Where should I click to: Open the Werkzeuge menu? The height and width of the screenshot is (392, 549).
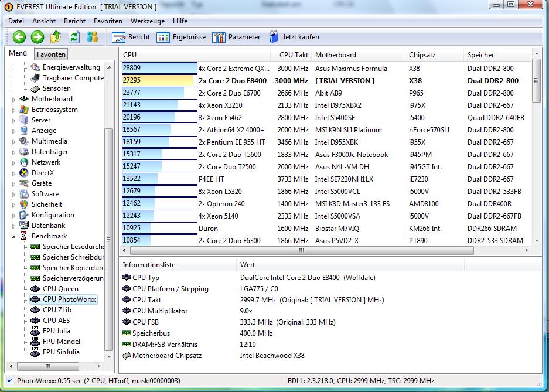148,21
